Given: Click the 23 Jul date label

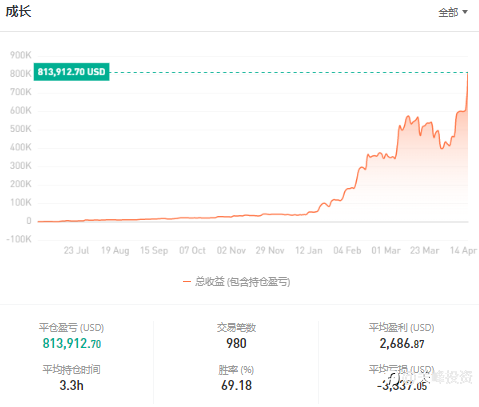Looking at the screenshot, I should point(76,251).
